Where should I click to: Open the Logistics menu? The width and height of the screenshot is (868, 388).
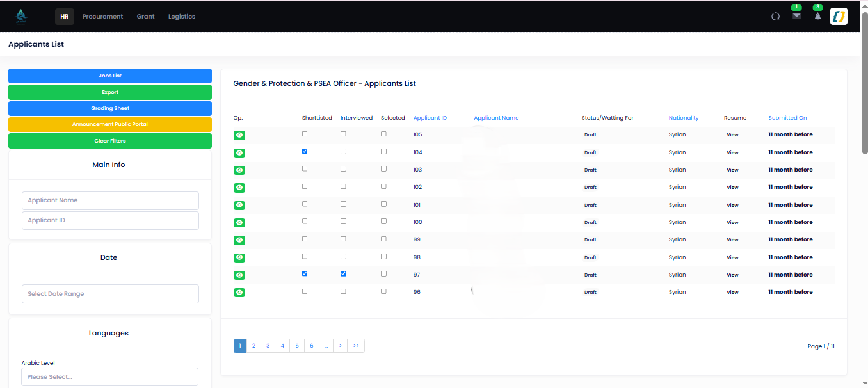tap(182, 17)
